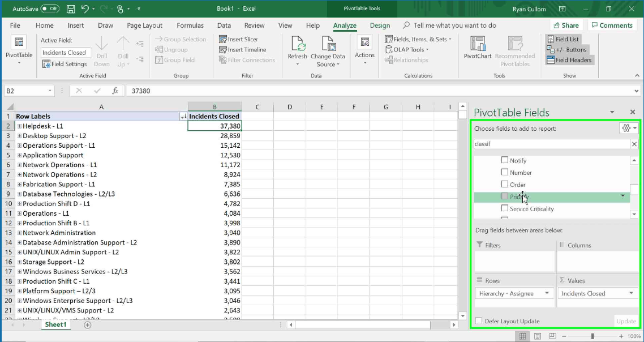Expand the Helpdesk - L1 row

coord(19,126)
